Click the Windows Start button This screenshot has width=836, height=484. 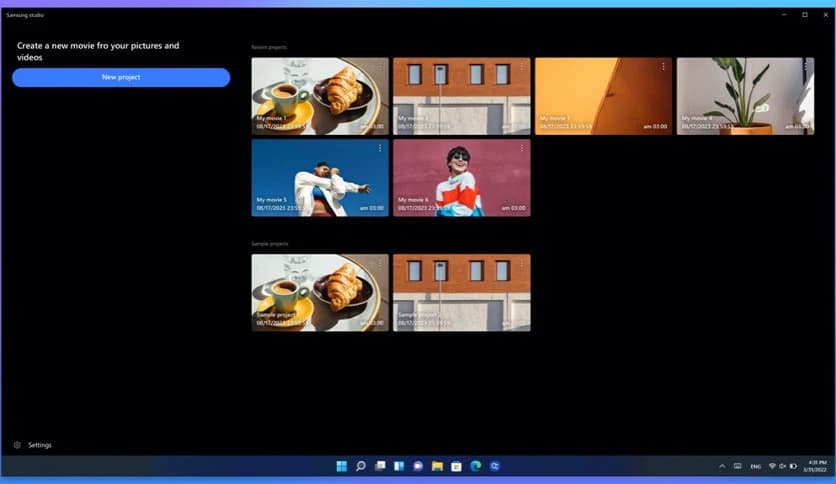(342, 466)
